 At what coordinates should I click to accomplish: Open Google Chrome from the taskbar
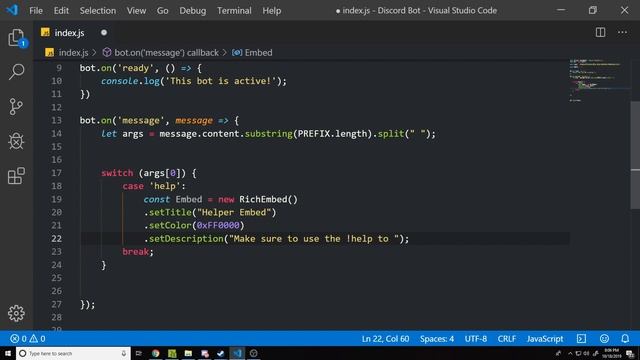156,353
